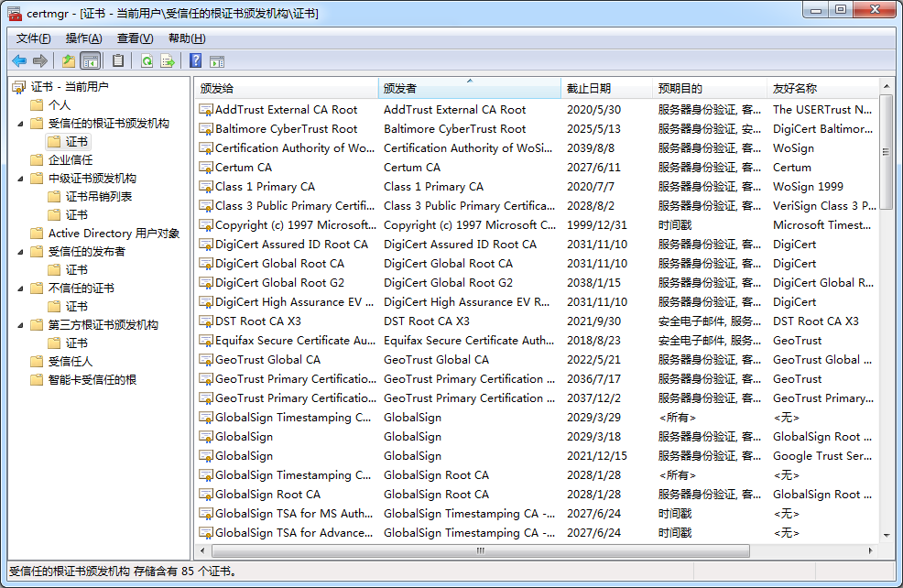This screenshot has height=588, width=903.
Task: Select GlobalSign TSA for Advanced row
Action: (537, 533)
